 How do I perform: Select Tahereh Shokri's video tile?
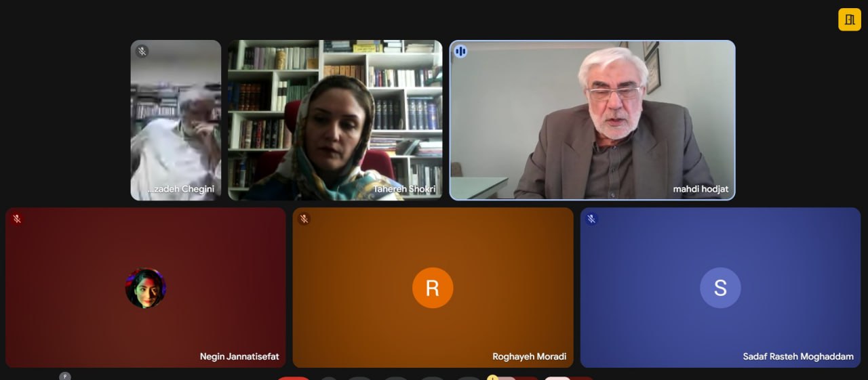click(x=335, y=120)
